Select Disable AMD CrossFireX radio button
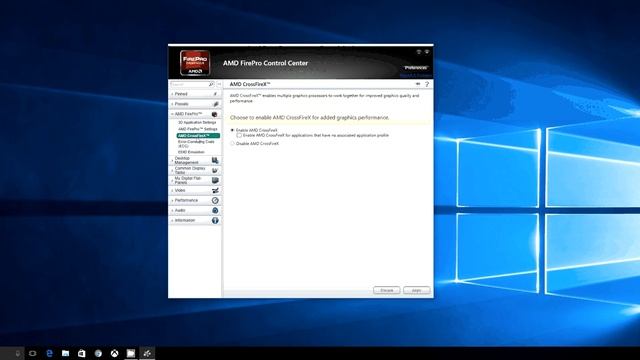640x360 pixels. coord(232,144)
